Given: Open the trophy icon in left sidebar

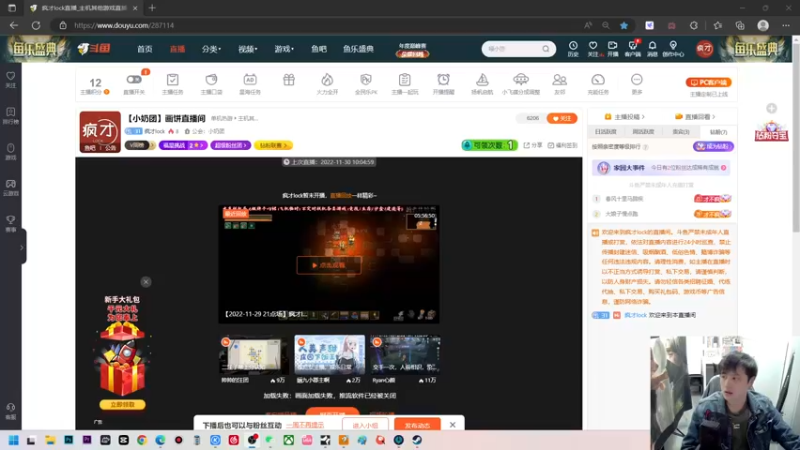Looking at the screenshot, I should pyautogui.click(x=11, y=223).
